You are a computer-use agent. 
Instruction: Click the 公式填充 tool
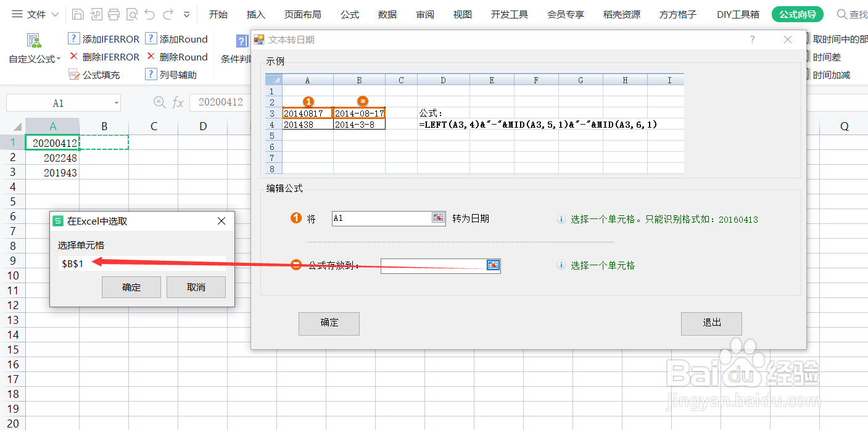[x=94, y=75]
